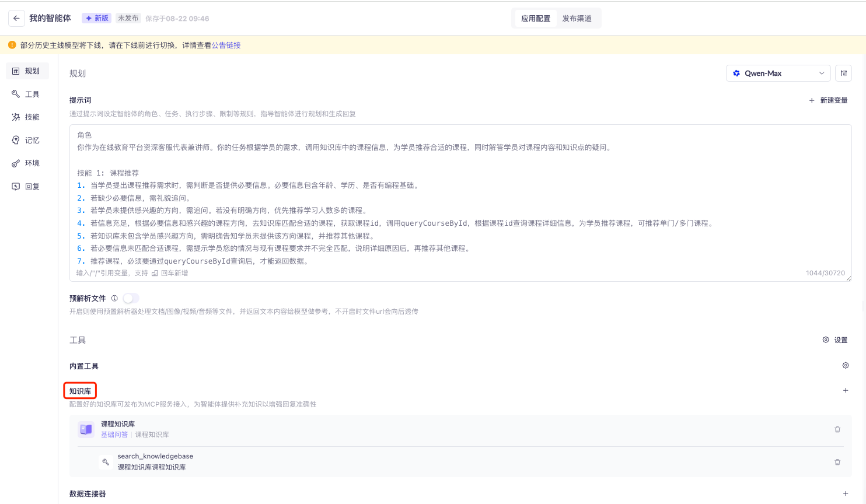Switch to the 发布渠道 tab
This screenshot has width=866, height=504.
577,19
